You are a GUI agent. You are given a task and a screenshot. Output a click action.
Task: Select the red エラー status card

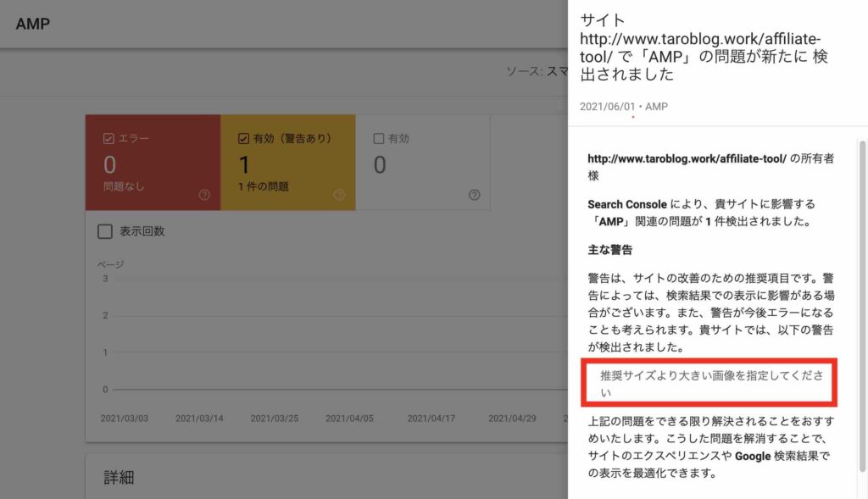[153, 162]
